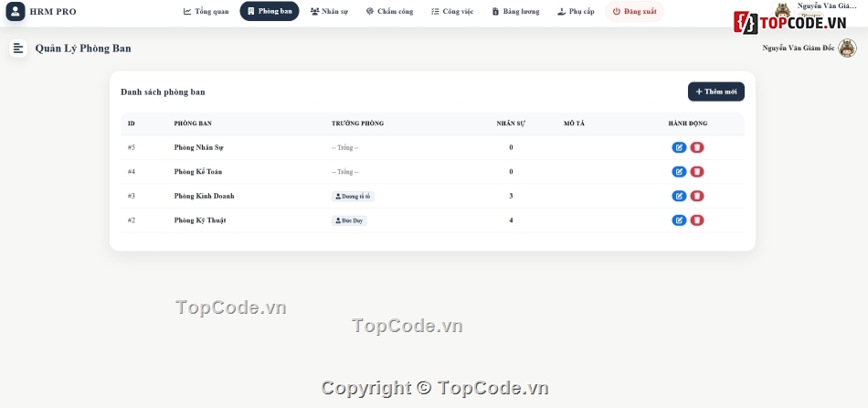Click the MÔ TẢ column header
The height and width of the screenshot is (408, 868).
574,123
